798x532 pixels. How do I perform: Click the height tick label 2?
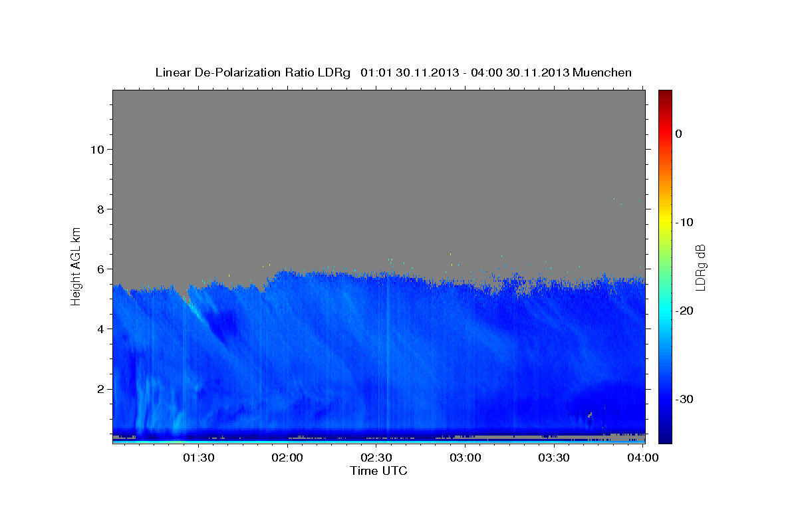point(100,388)
